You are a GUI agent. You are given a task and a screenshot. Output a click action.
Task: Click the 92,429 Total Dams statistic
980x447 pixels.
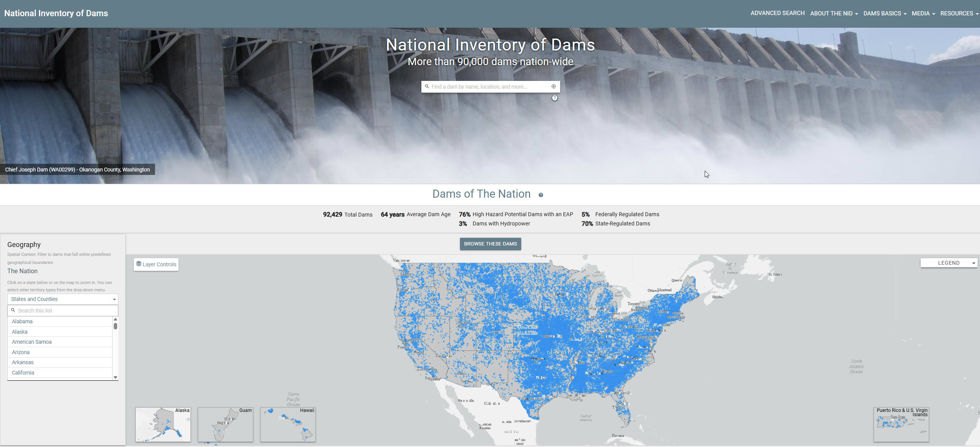pos(347,215)
